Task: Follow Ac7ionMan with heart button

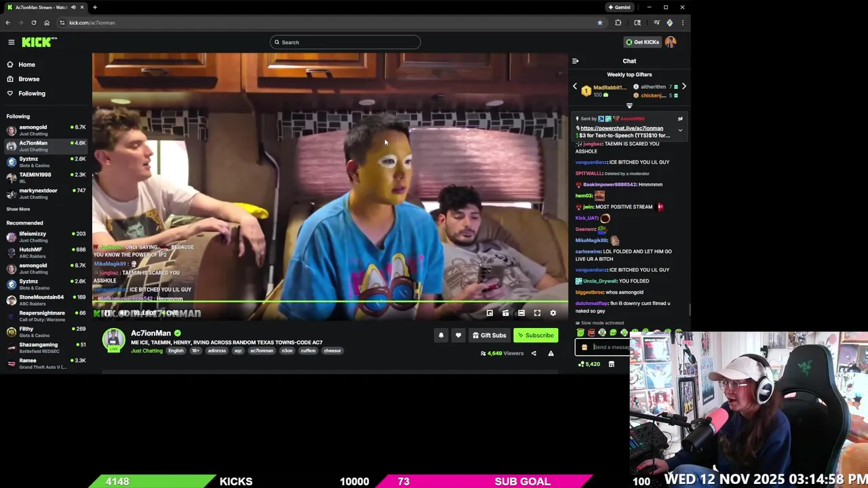Action: tap(458, 335)
